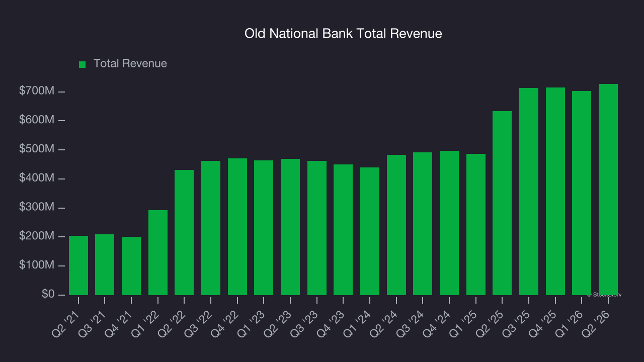Click the Q4 '24 revenue bar
This screenshot has width=644, height=362.
449,223
